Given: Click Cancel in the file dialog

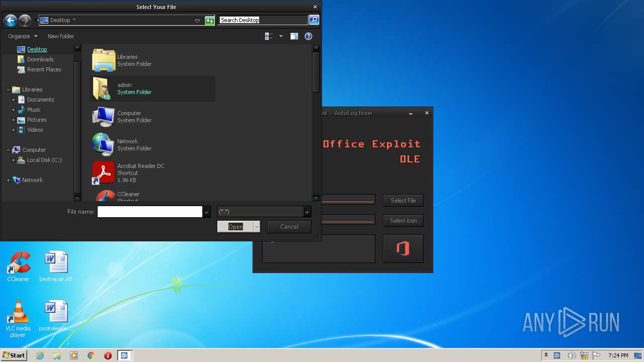Looking at the screenshot, I should (x=289, y=227).
